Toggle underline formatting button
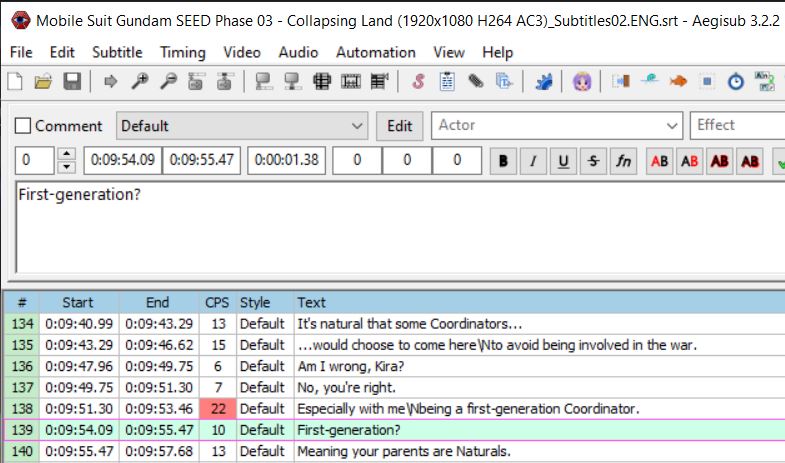The width and height of the screenshot is (785, 463). (563, 161)
